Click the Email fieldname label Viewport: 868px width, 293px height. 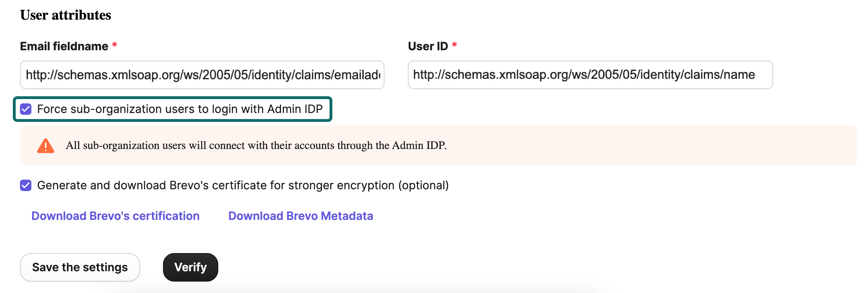[63, 46]
